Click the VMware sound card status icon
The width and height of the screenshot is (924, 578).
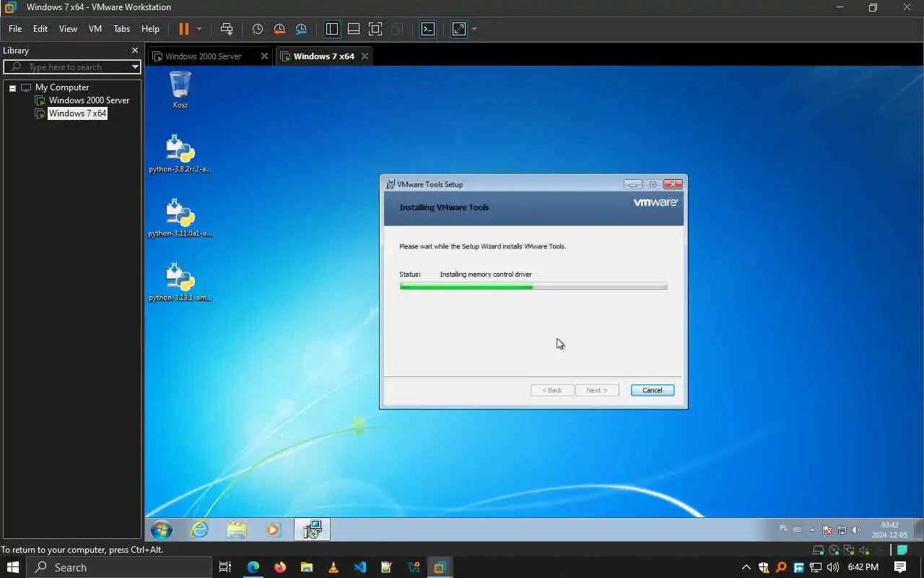[864, 551]
